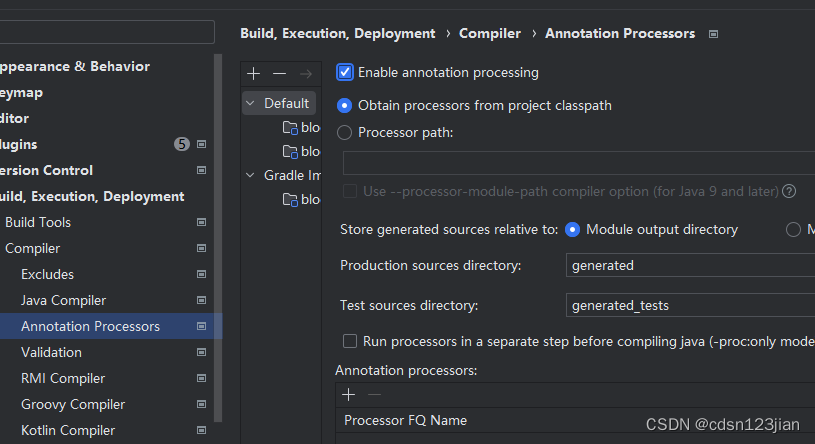Click the Compiler breadcrumb link
The width and height of the screenshot is (815, 444).
click(x=490, y=33)
